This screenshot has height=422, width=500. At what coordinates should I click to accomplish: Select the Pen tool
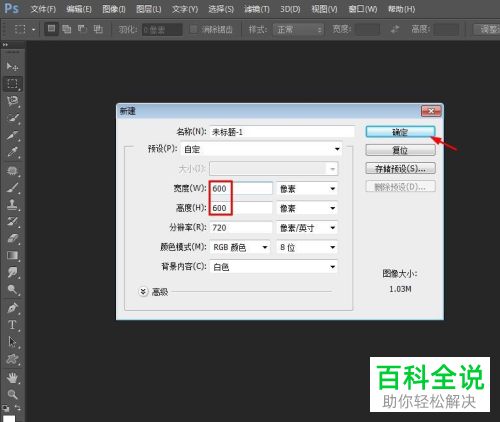point(12,308)
